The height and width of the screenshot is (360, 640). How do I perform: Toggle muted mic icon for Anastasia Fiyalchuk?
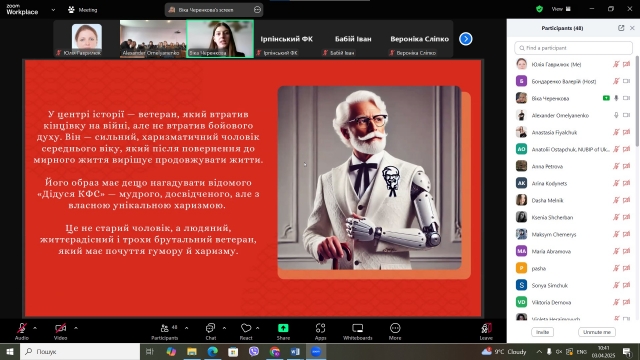coord(616,132)
